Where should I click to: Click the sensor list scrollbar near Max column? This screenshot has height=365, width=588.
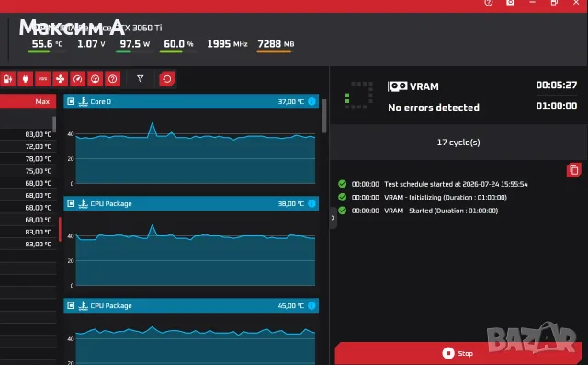[x=54, y=124]
